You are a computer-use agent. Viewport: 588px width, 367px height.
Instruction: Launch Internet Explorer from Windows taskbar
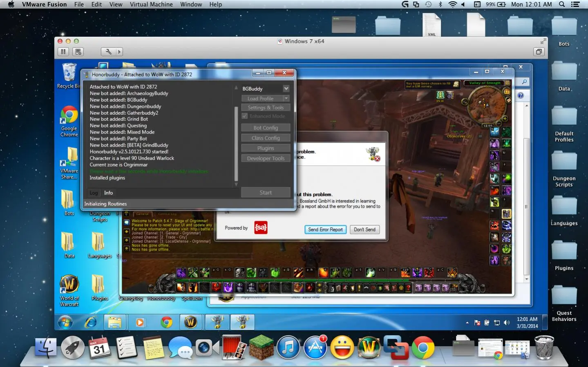(x=90, y=323)
